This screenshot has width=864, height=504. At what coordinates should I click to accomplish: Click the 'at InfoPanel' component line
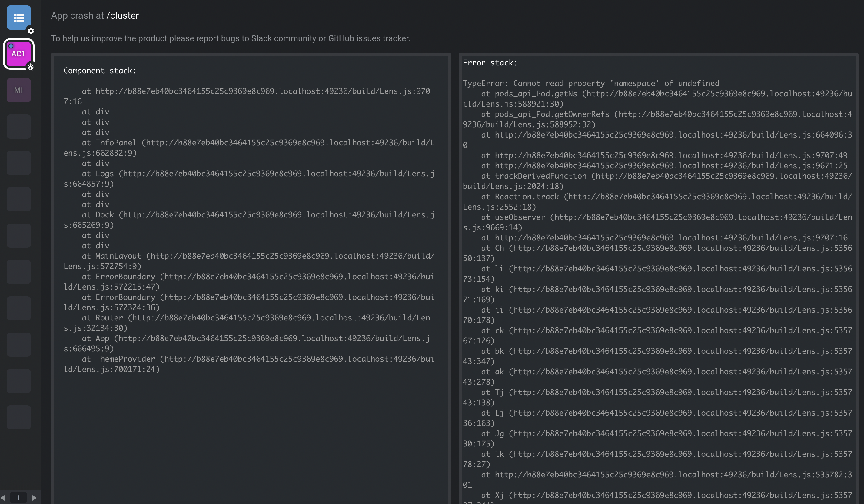[249, 148]
